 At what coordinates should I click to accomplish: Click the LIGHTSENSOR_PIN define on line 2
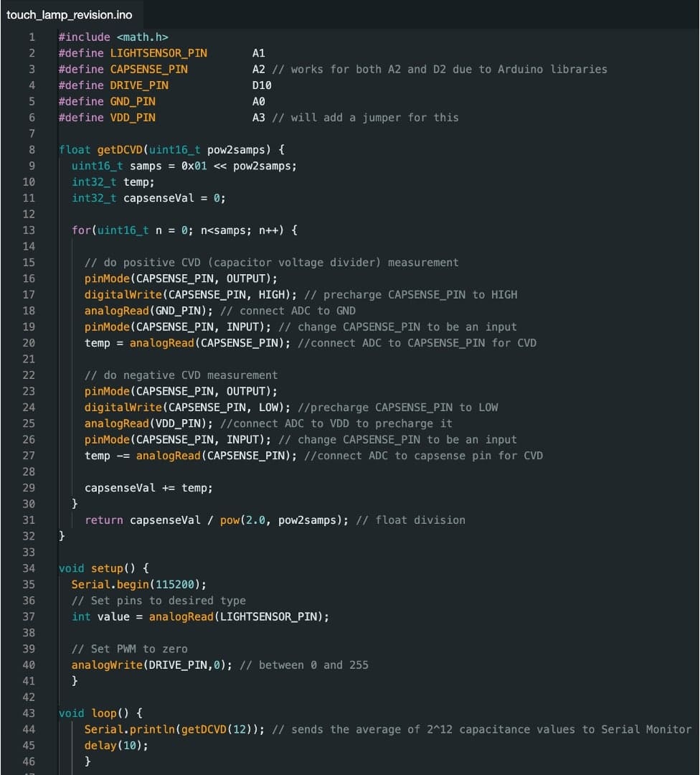pos(159,52)
